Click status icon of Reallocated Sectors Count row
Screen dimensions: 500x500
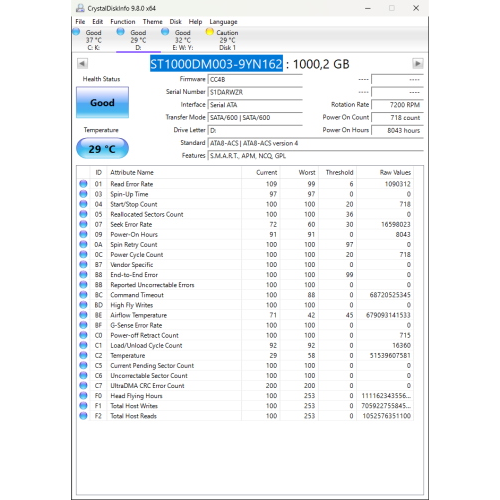[83, 214]
